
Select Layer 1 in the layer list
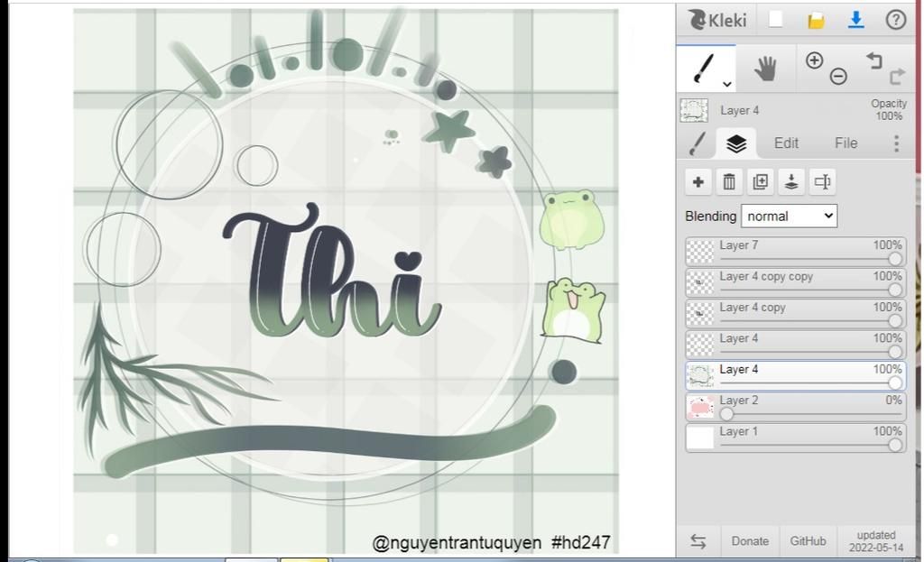click(x=795, y=438)
